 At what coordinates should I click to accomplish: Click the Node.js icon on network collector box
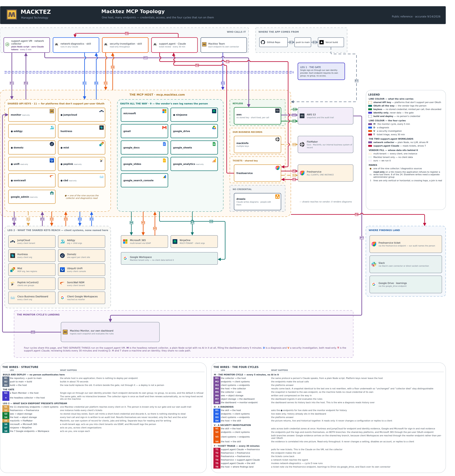pos(7,44)
